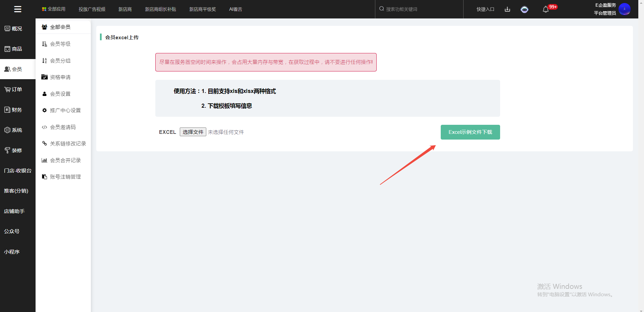Open 财务 in the left sidebar

click(x=13, y=110)
